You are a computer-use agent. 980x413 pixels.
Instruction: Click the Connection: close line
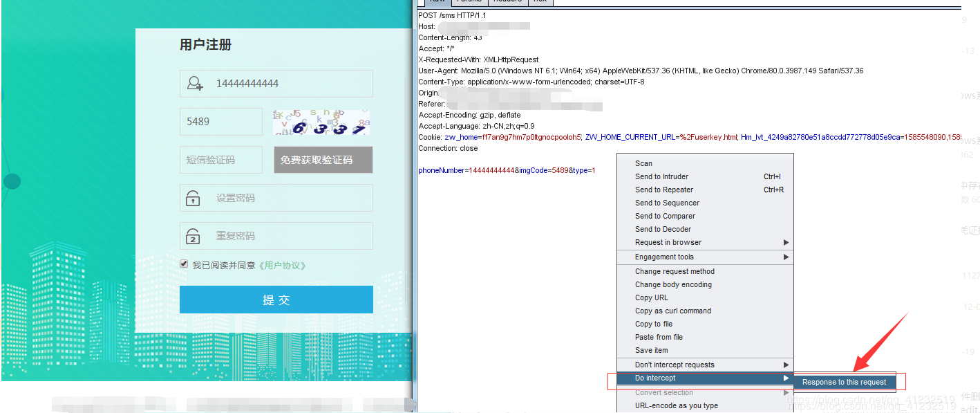pos(448,148)
